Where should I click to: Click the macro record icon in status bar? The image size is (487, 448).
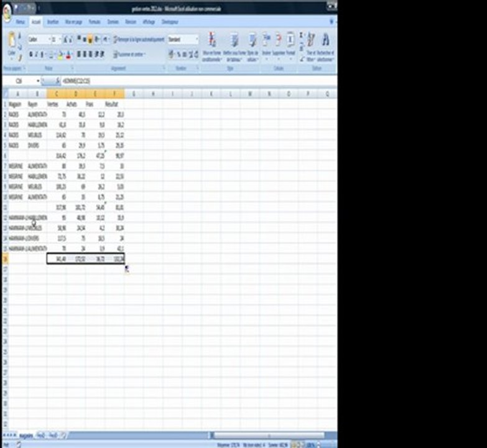click(x=19, y=445)
